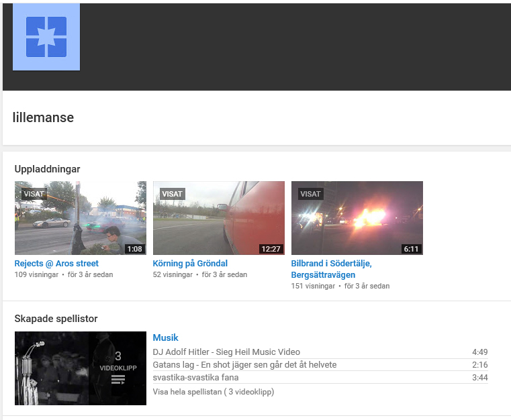This screenshot has width=511, height=420.
Task: Click Visa hela spellistan link
Action: (x=214, y=392)
